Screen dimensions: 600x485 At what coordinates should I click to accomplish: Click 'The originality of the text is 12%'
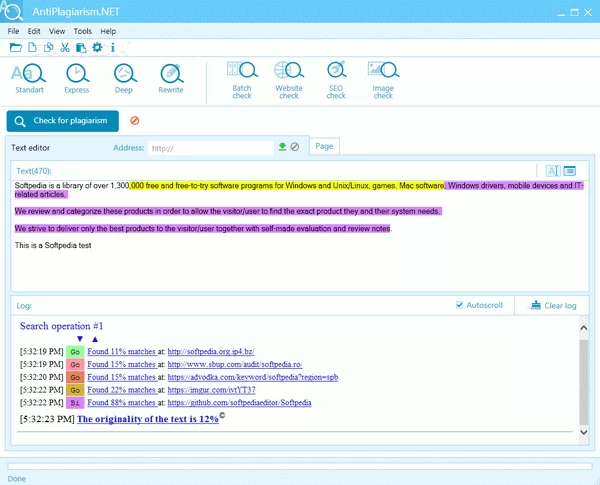(x=148, y=419)
